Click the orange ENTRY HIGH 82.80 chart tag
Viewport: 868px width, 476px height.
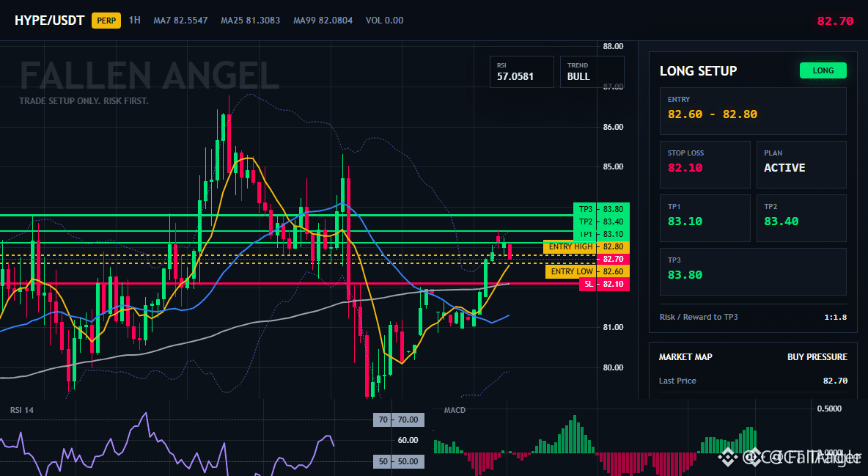pyautogui.click(x=586, y=246)
